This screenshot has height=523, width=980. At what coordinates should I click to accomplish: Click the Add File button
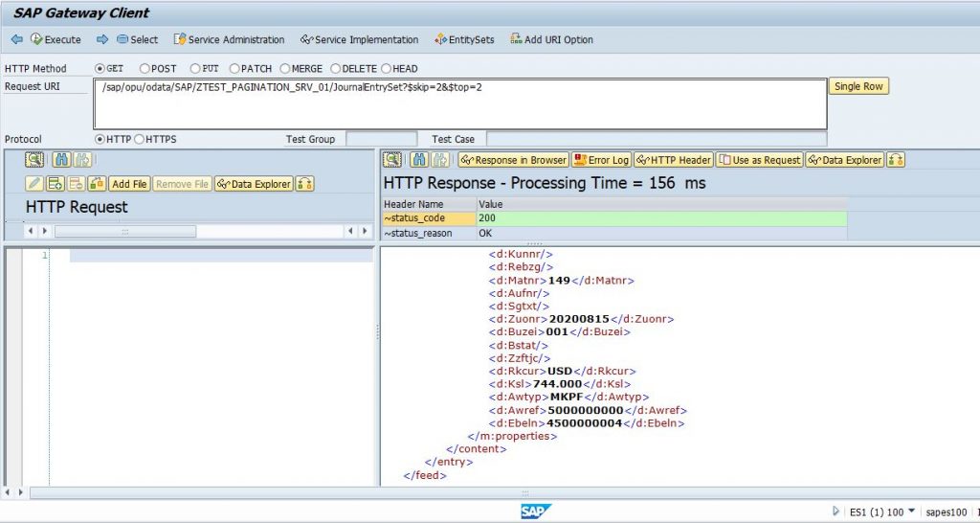[x=129, y=184]
